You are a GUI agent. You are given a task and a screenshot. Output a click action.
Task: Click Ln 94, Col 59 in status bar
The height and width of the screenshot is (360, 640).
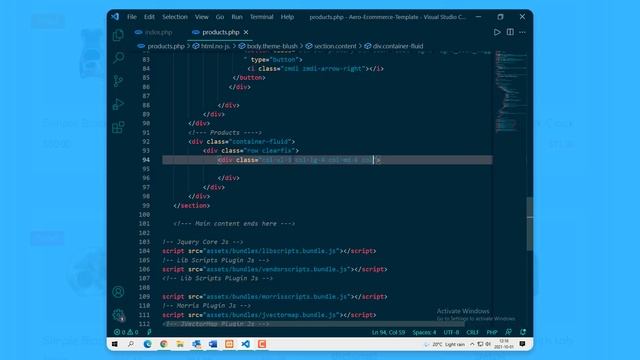388,332
